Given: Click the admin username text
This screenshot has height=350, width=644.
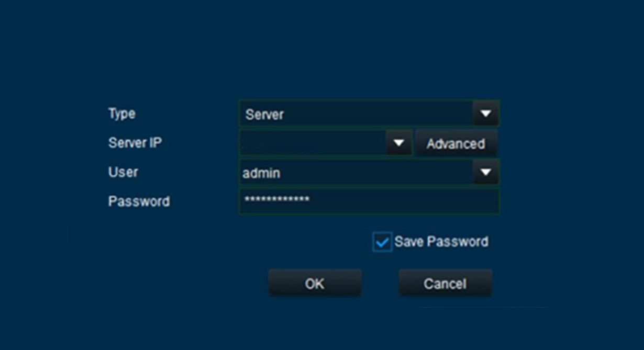Looking at the screenshot, I should 261,173.
